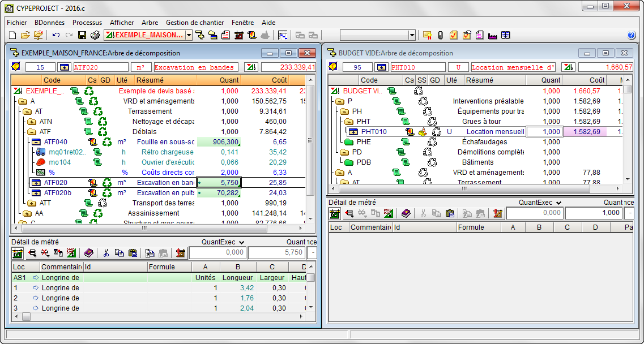Click the PHT010 code field in BUDGET VIDE header

pos(417,67)
